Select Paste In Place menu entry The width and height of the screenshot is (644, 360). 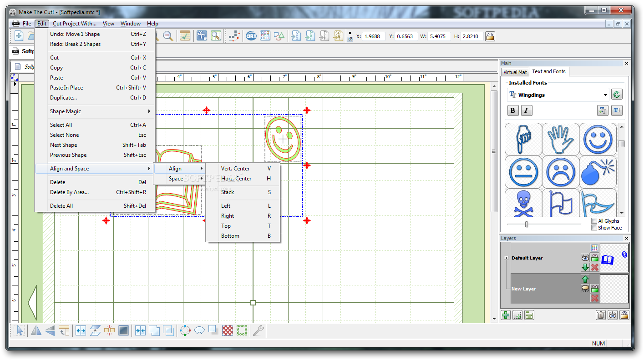[95, 88]
